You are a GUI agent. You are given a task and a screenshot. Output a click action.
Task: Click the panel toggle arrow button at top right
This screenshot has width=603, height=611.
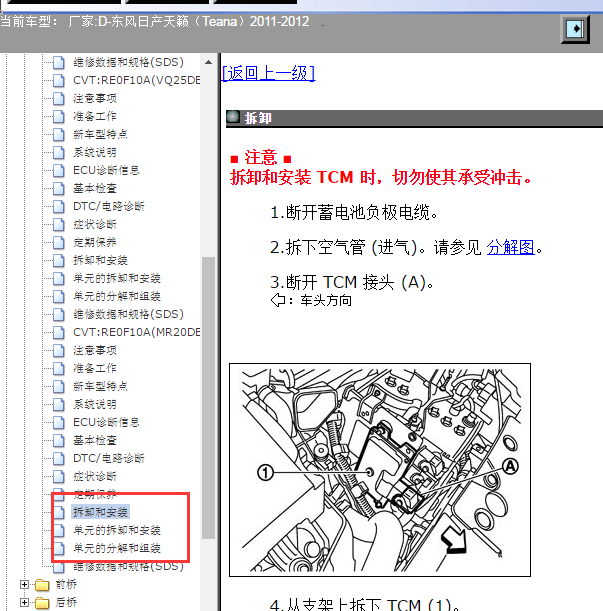coord(575,29)
